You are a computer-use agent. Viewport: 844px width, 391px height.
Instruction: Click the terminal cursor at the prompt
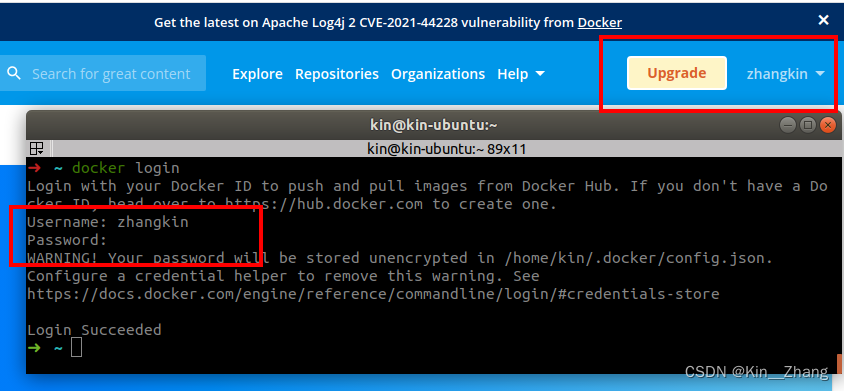[76, 347]
